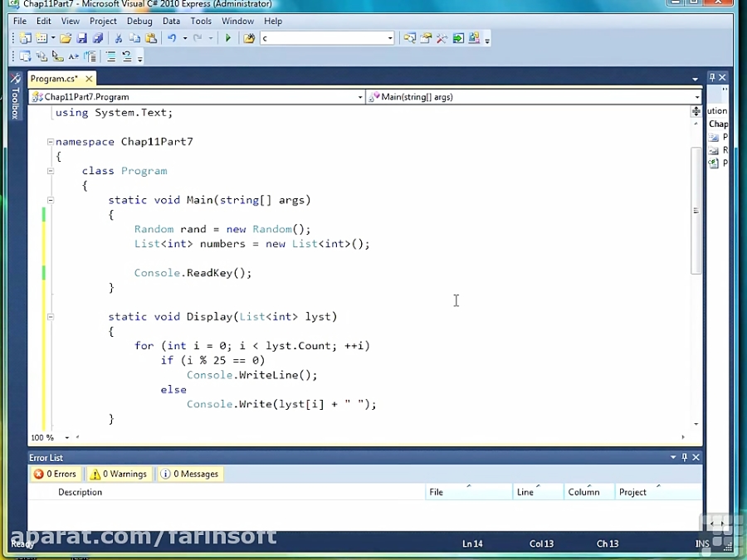This screenshot has width=747, height=560.
Task: Click the Save All toolbar icon
Action: point(98,38)
